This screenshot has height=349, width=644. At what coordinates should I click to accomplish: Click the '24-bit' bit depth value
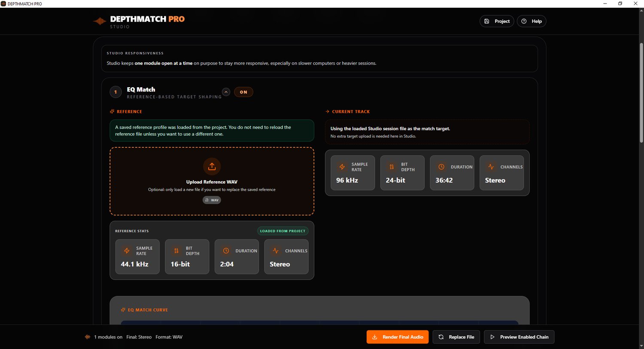pos(395,181)
